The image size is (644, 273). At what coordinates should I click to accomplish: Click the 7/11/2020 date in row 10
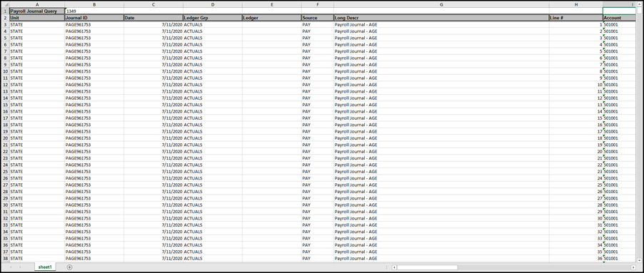154,71
